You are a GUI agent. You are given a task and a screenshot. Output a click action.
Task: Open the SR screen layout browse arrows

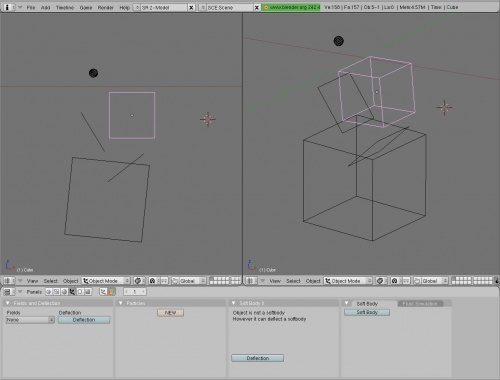pos(137,7)
